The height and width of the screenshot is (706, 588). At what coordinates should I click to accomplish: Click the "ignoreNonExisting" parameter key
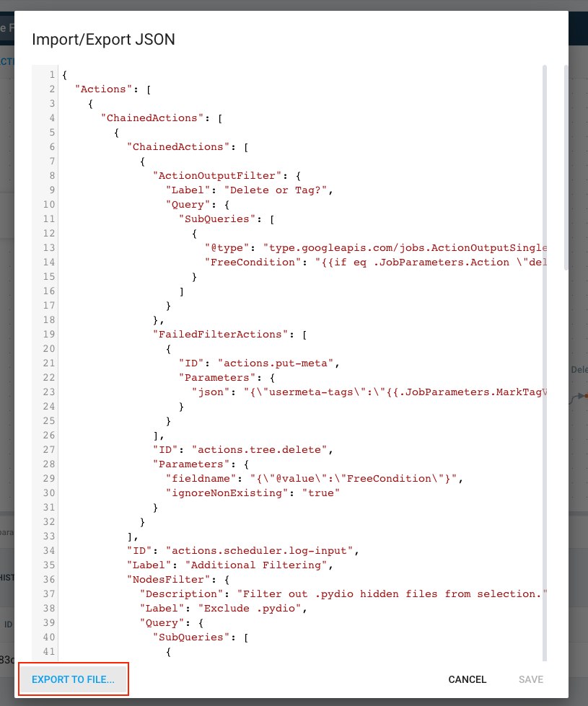(227, 493)
